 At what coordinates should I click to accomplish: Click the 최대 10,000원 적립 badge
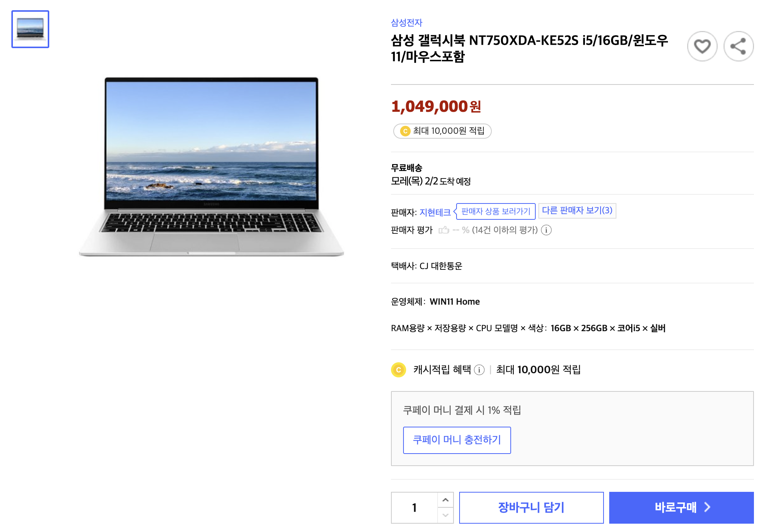pyautogui.click(x=442, y=131)
